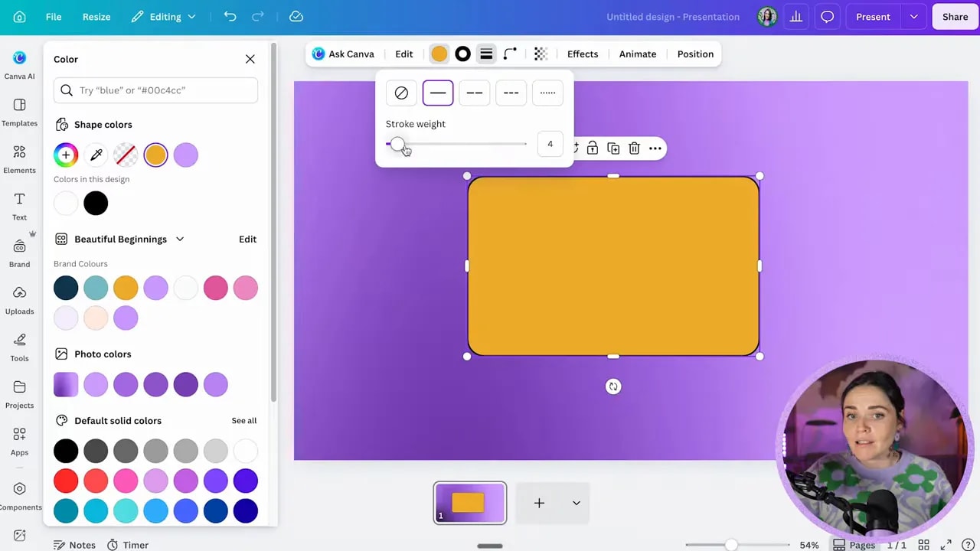Select black swatch in design colors
This screenshot has height=551, width=980.
point(96,204)
